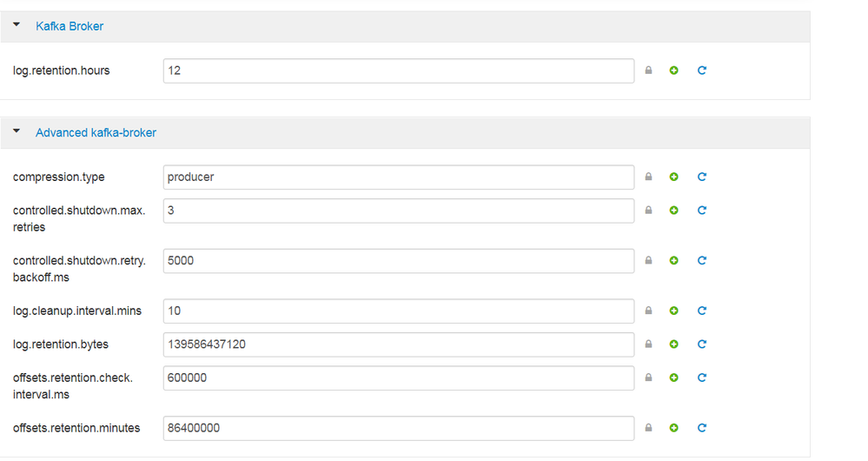
Task: Click the refresh icon for offsets.retention.check.interval.ms
Action: click(x=702, y=377)
